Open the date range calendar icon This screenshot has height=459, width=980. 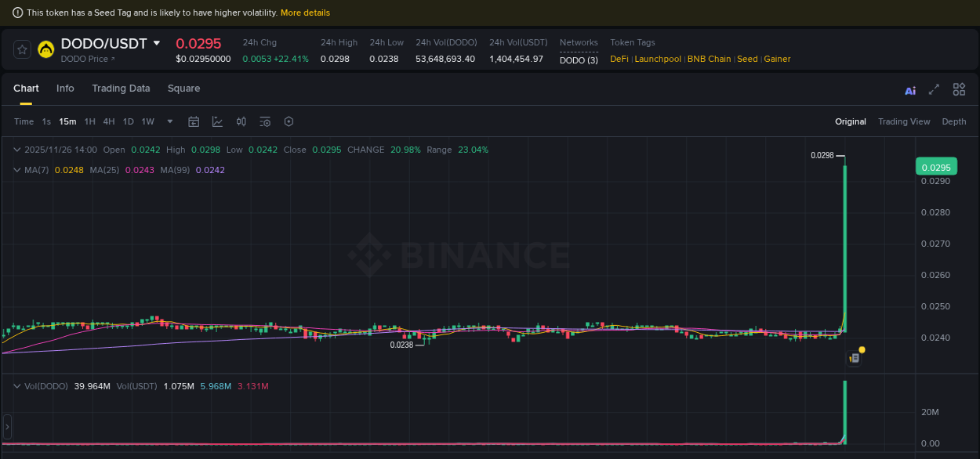pyautogui.click(x=194, y=121)
